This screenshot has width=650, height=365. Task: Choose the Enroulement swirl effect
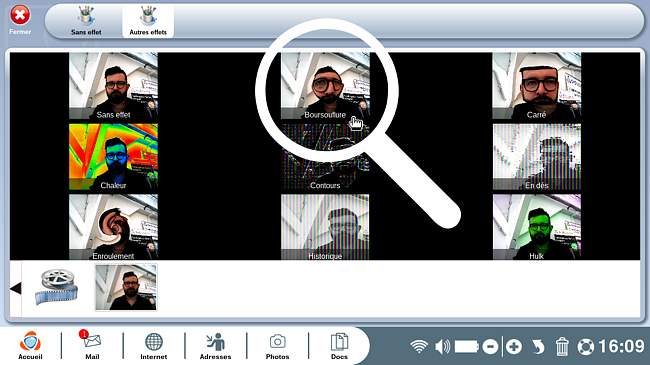tap(113, 227)
